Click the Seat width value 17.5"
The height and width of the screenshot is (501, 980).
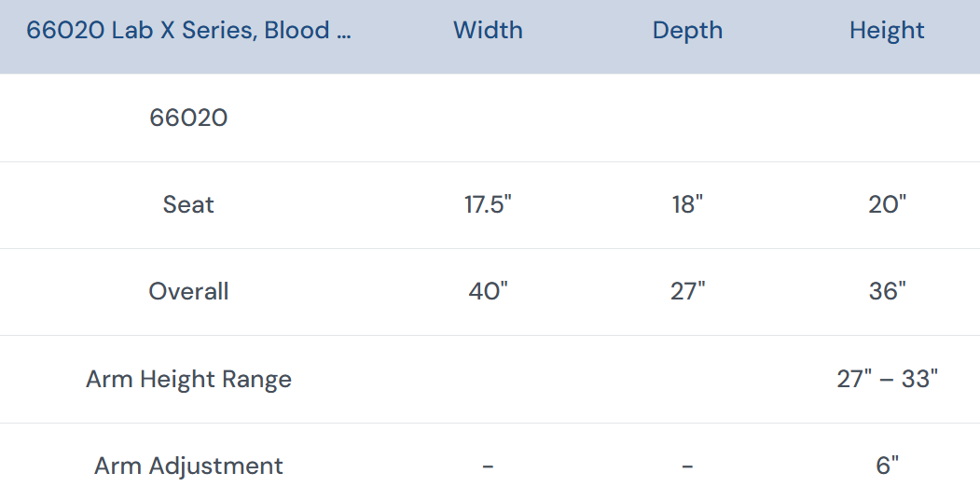pyautogui.click(x=488, y=204)
